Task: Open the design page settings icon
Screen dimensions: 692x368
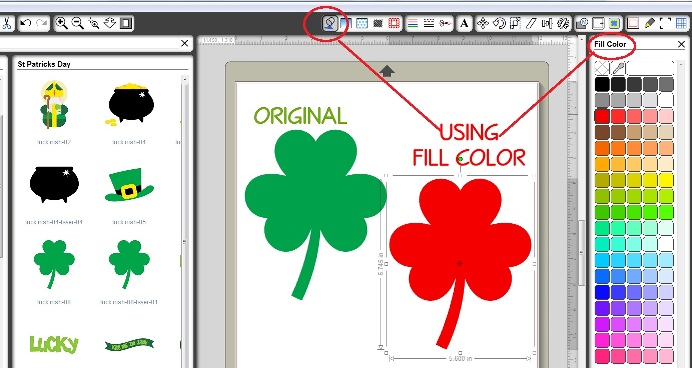Action: tap(633, 23)
